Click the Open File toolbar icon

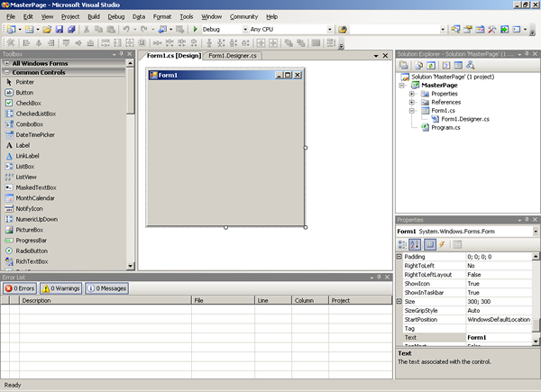tap(47, 30)
